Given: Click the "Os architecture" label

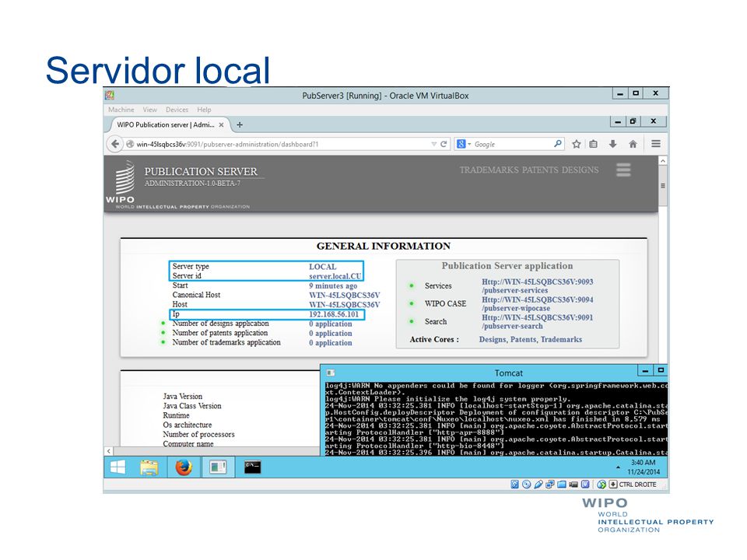Looking at the screenshot, I should 188,425.
